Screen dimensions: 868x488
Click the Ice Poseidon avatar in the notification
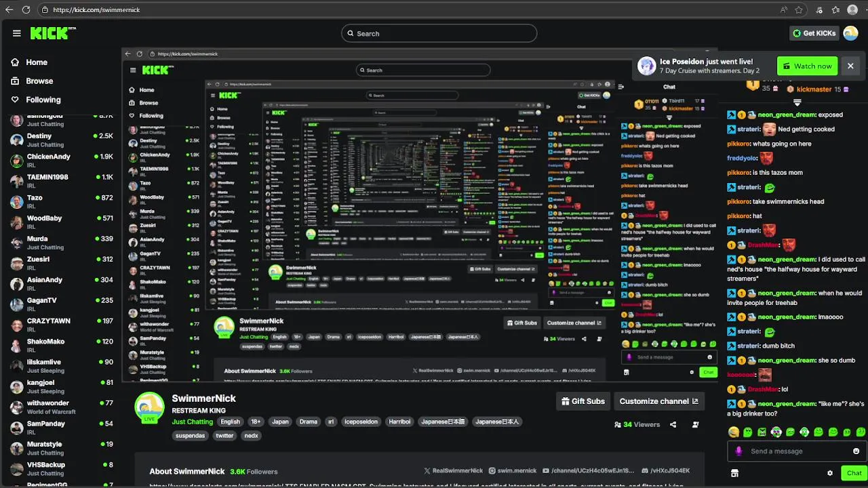tap(647, 66)
